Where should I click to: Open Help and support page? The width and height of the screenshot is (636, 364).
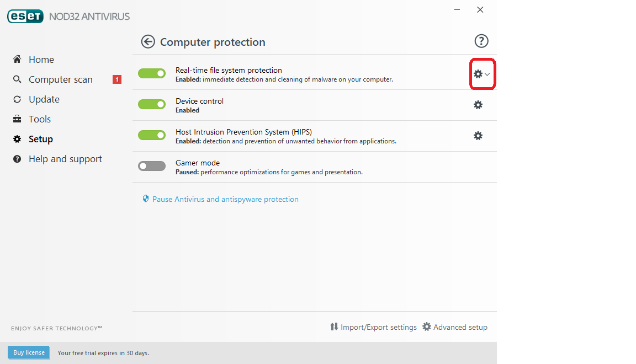[x=65, y=159]
